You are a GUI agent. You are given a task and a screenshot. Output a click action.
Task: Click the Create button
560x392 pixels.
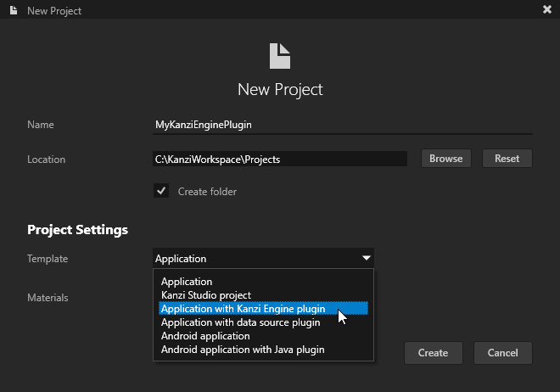click(x=434, y=353)
